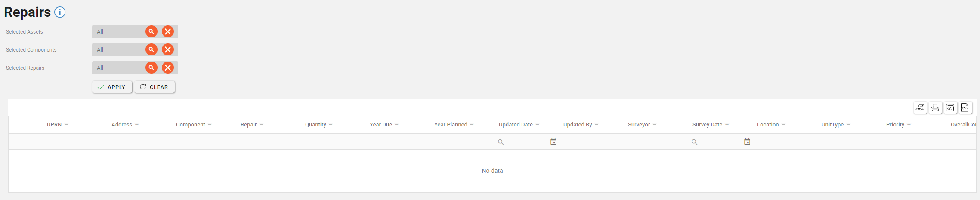980x200 pixels.
Task: Open search for Selected Components
Action: click(x=151, y=49)
